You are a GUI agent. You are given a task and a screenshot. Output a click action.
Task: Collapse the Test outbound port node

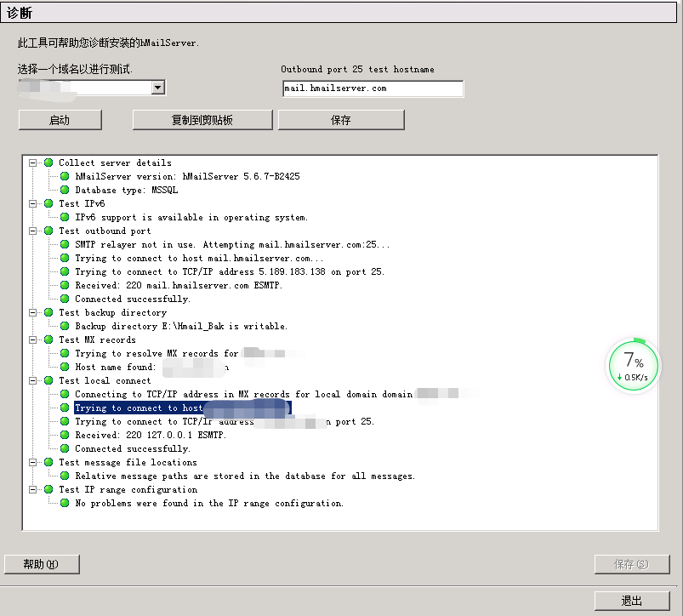pyautogui.click(x=33, y=231)
